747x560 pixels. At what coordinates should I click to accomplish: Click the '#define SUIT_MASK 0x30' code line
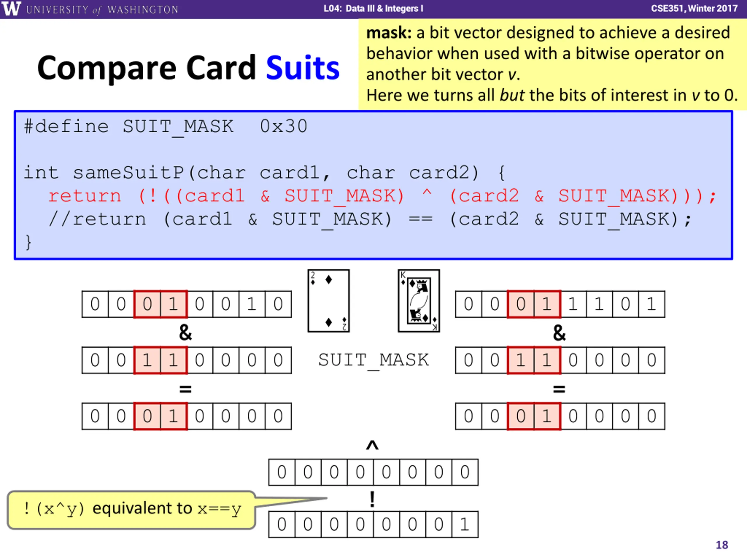click(165, 127)
